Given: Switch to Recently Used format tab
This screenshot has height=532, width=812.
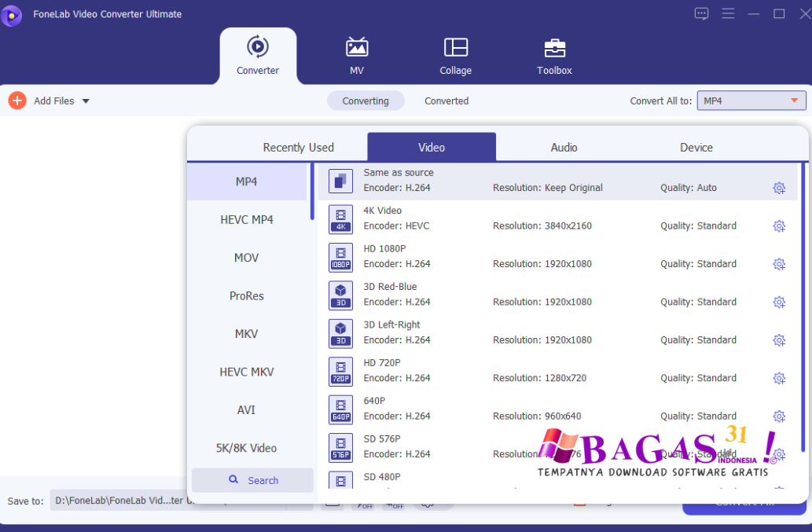Looking at the screenshot, I should (x=298, y=148).
